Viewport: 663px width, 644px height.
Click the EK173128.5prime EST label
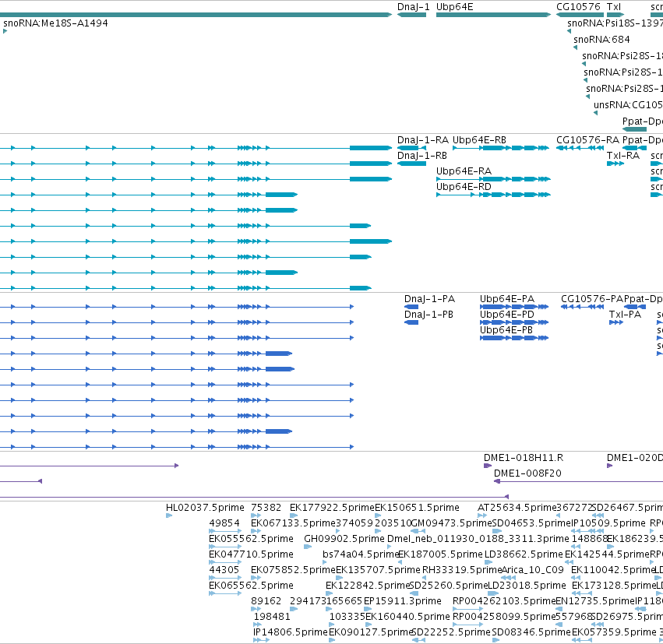pos(614,586)
